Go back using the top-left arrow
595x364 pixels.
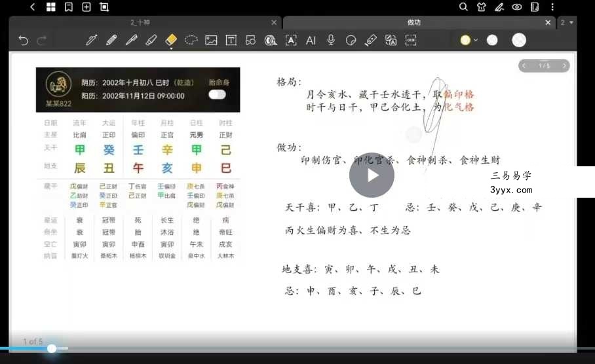tap(33, 7)
